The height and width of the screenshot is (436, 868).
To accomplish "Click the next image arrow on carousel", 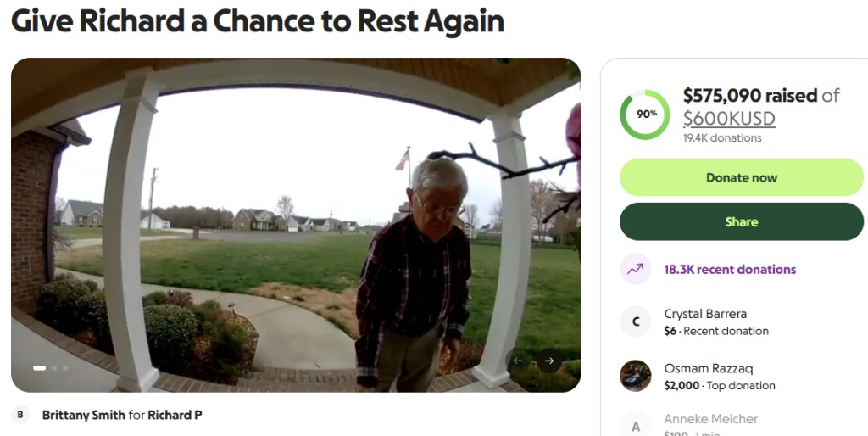I will pyautogui.click(x=549, y=361).
